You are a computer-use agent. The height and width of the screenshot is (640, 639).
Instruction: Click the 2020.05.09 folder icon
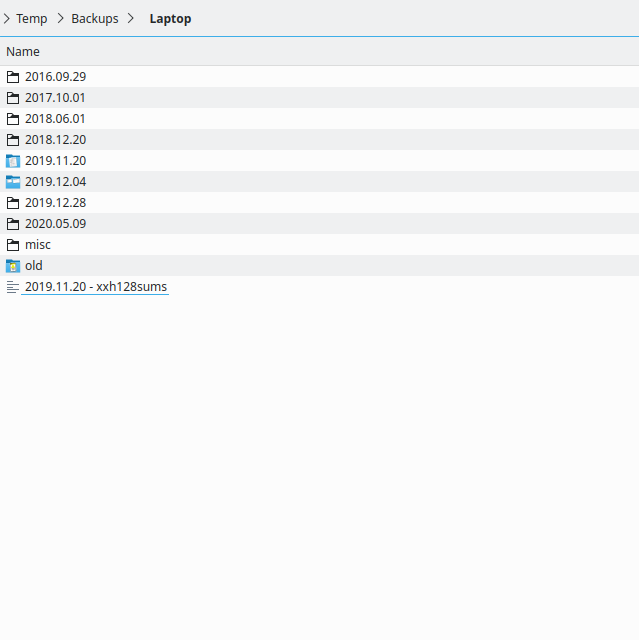pyautogui.click(x=13, y=224)
